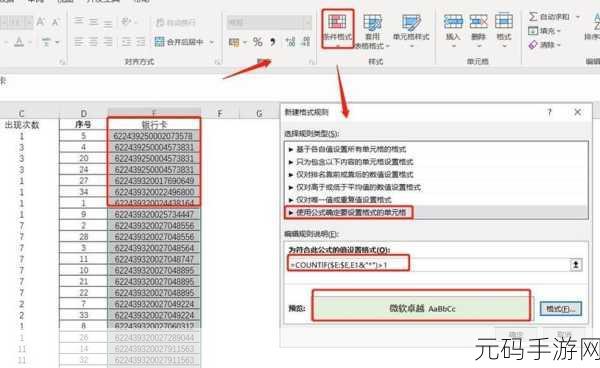Click the 序号 header cell

click(x=83, y=125)
